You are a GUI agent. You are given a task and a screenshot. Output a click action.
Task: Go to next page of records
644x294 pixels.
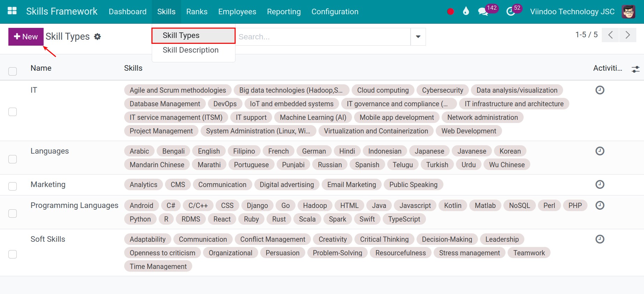tap(628, 35)
